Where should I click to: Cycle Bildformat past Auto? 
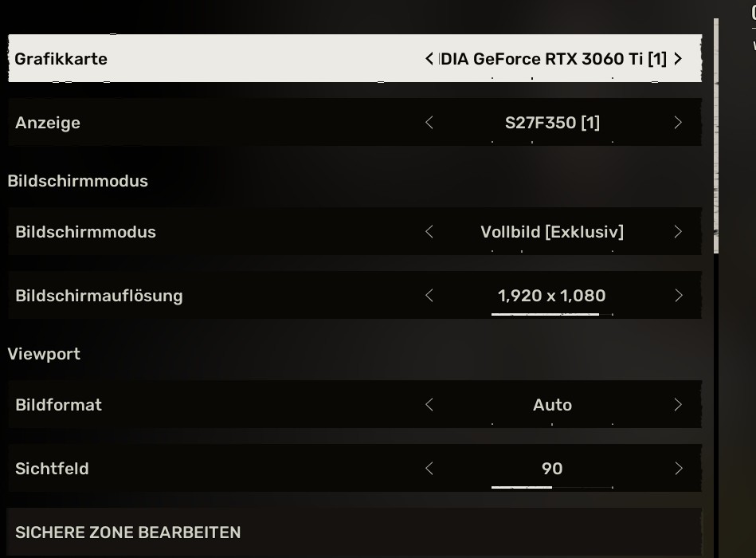678,404
